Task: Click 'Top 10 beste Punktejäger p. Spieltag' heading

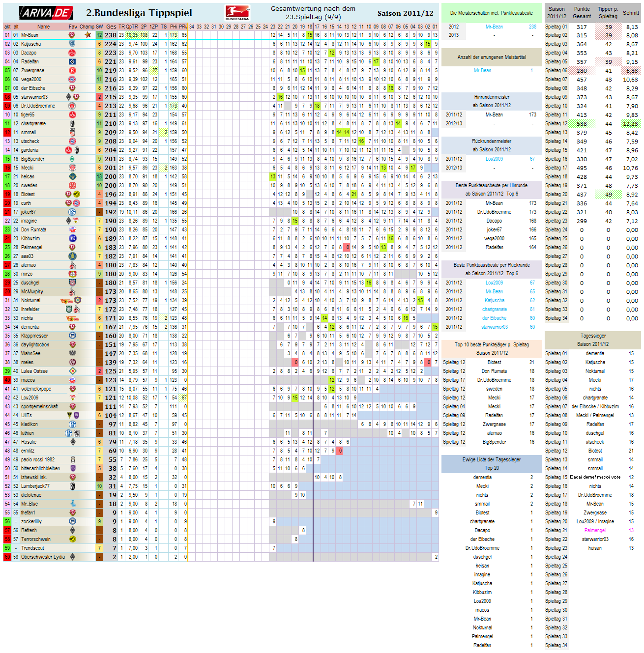Action: coord(492,344)
